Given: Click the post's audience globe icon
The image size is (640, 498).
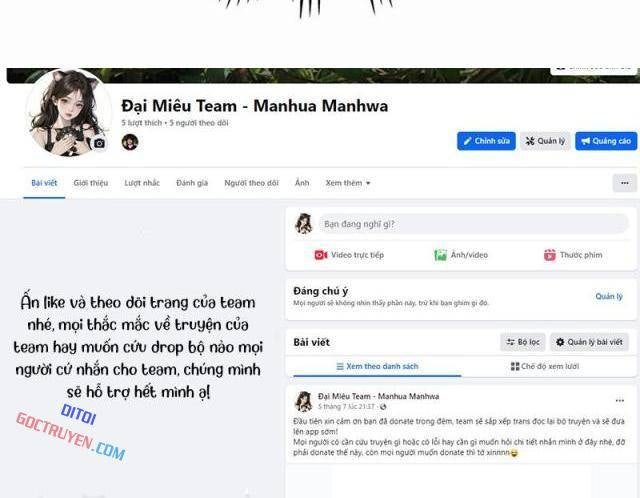Looking at the screenshot, I should [x=383, y=407].
